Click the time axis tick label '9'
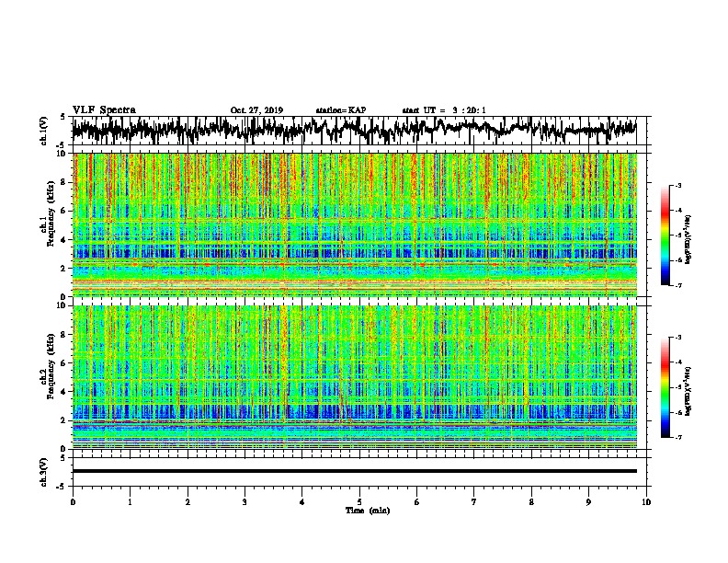This screenshot has width=728, height=563. (x=588, y=502)
